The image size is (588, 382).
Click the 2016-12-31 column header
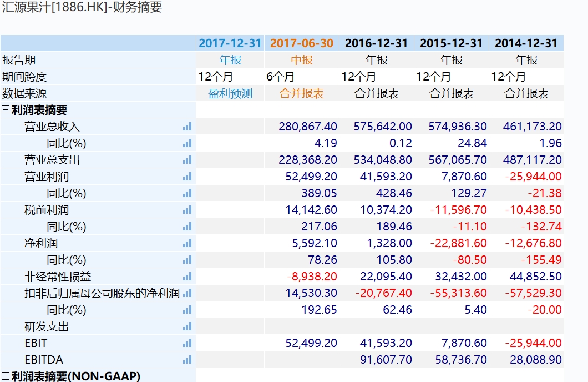click(376, 43)
